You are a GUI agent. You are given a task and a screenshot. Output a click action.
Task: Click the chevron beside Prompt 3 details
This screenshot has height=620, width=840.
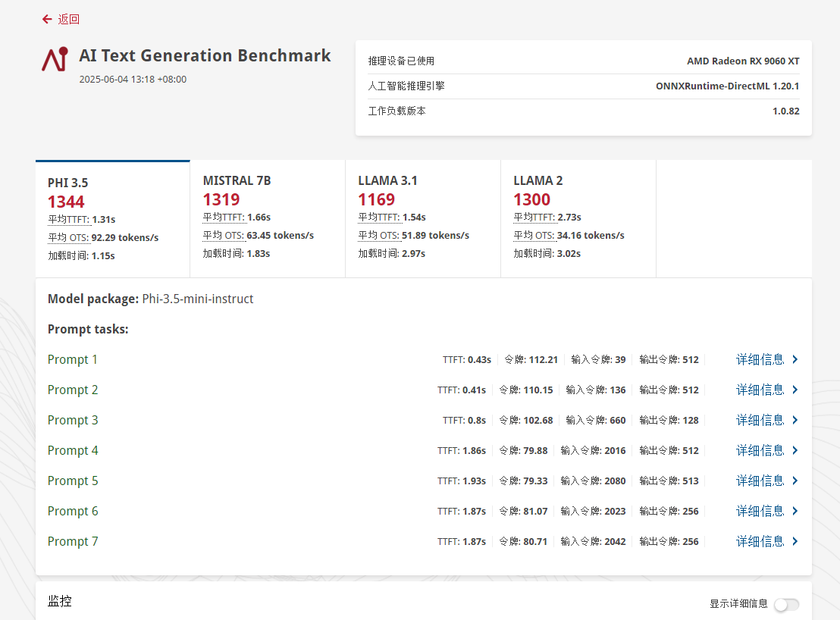click(x=795, y=421)
